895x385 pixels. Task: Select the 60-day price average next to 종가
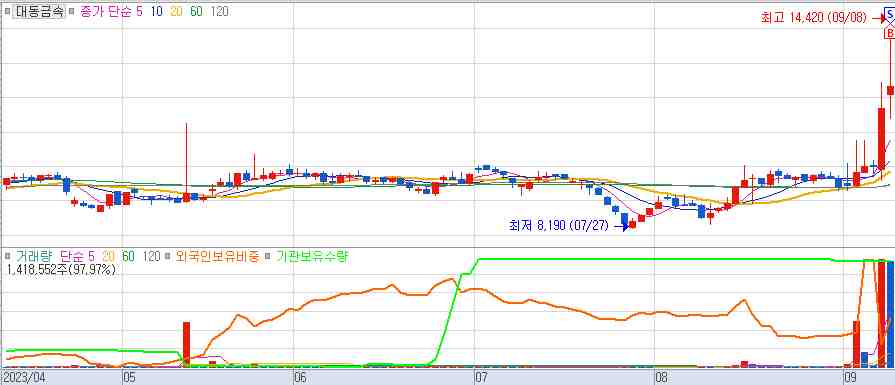click(x=196, y=11)
